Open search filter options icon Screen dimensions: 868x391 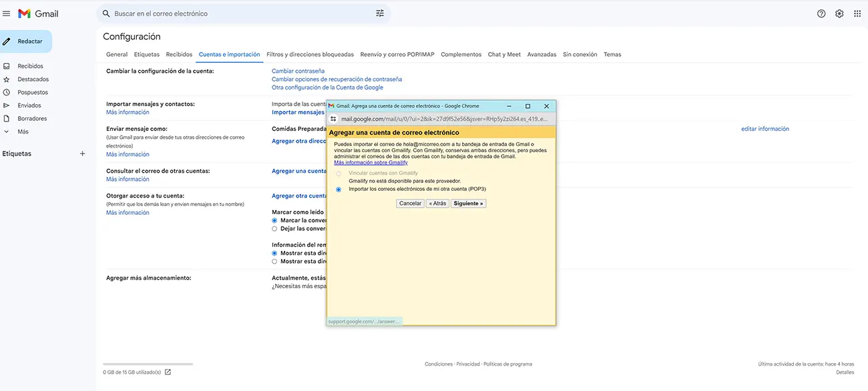point(380,13)
